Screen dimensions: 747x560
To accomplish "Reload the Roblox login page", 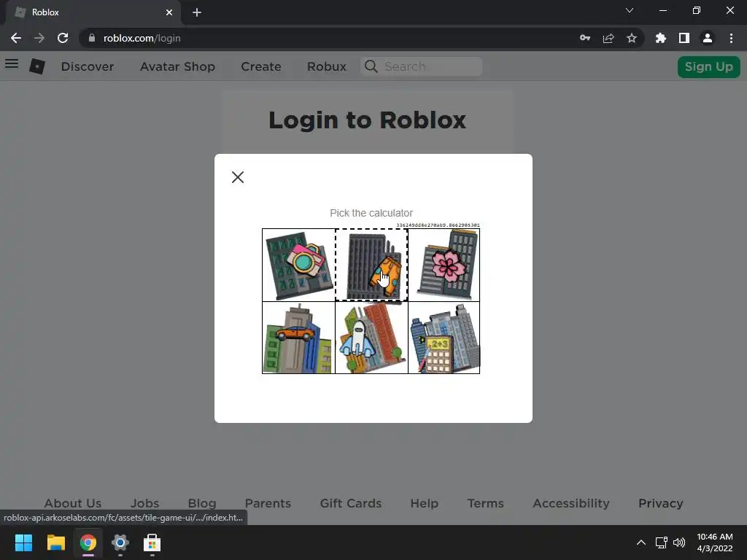I will click(x=63, y=38).
